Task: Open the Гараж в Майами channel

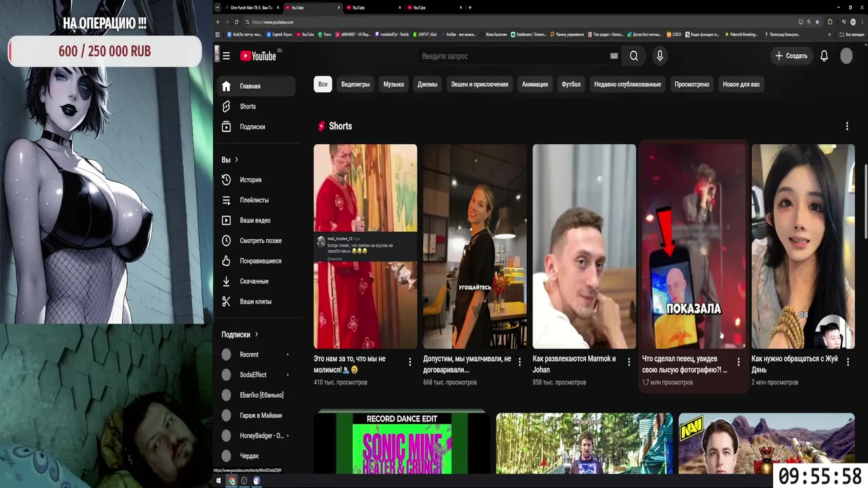Action: coord(257,415)
